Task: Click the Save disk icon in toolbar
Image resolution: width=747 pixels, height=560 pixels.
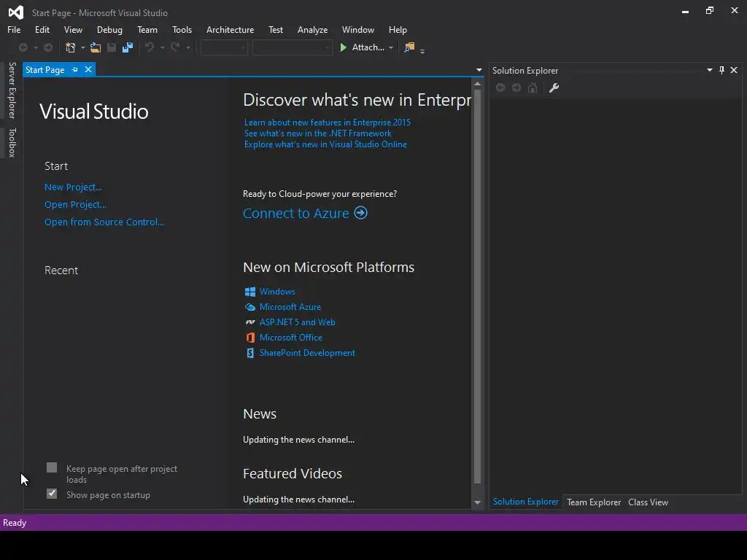Action: [112, 47]
